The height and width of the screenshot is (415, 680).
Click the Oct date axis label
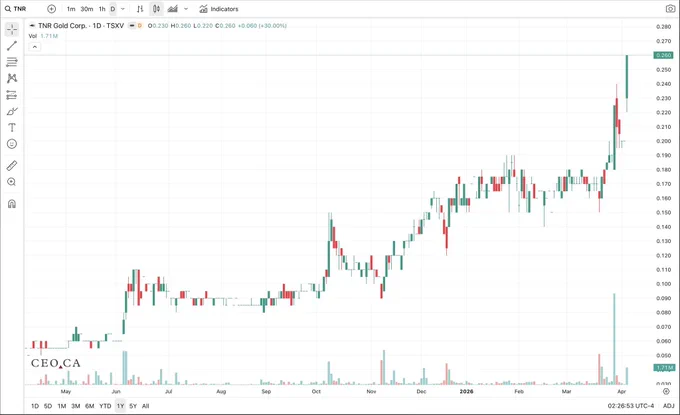pos(316,391)
